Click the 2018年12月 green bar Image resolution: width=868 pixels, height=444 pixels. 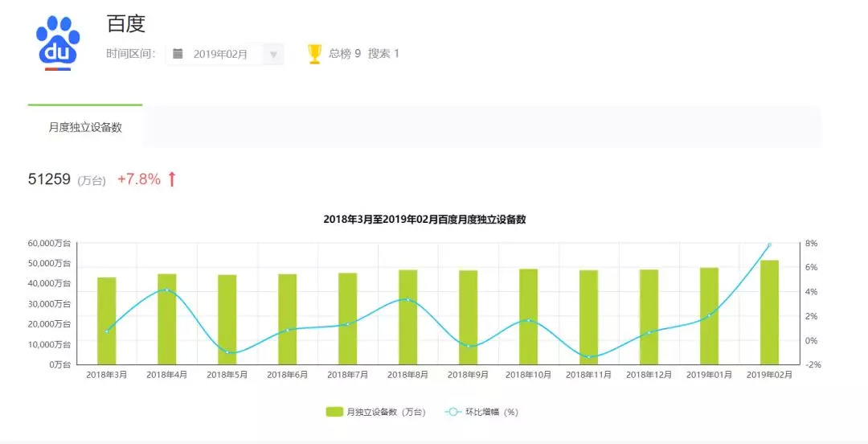pos(649,317)
